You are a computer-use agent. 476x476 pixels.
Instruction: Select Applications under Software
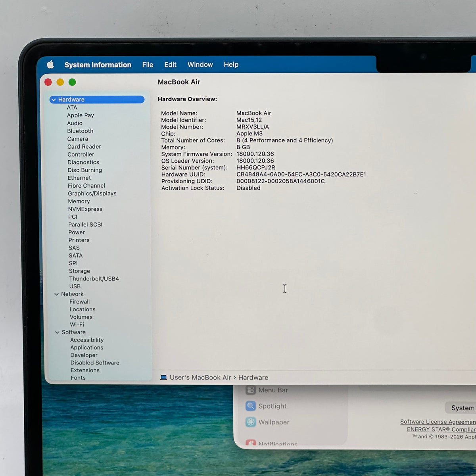[x=87, y=347]
